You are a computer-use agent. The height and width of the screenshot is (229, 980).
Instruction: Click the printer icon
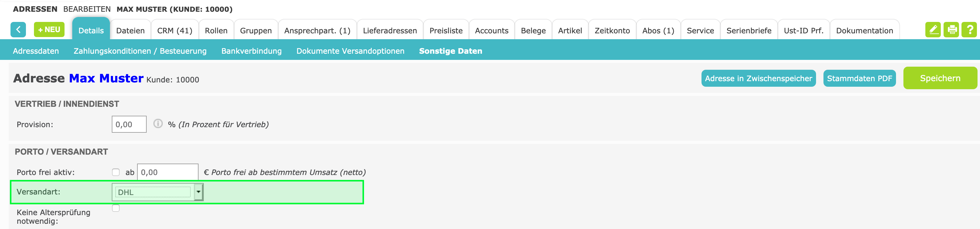952,29
